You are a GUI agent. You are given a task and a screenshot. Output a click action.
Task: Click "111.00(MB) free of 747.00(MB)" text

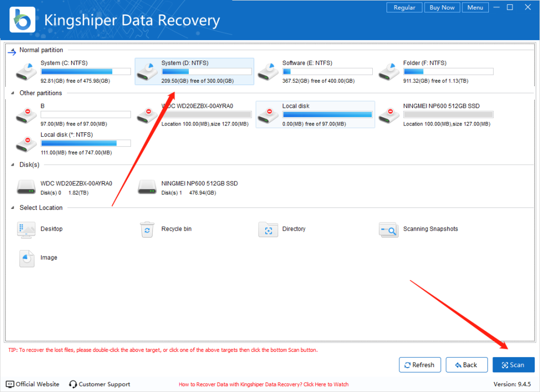click(76, 152)
